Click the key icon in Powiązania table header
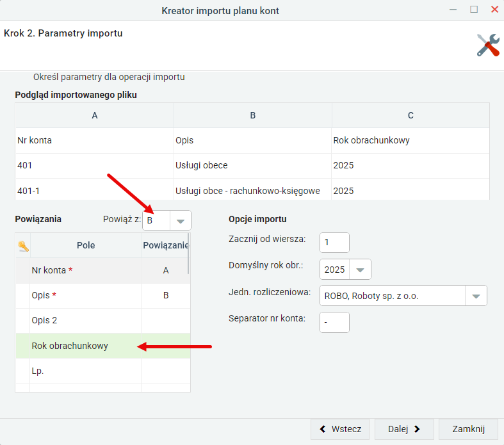This screenshot has width=504, height=445. coord(23,246)
